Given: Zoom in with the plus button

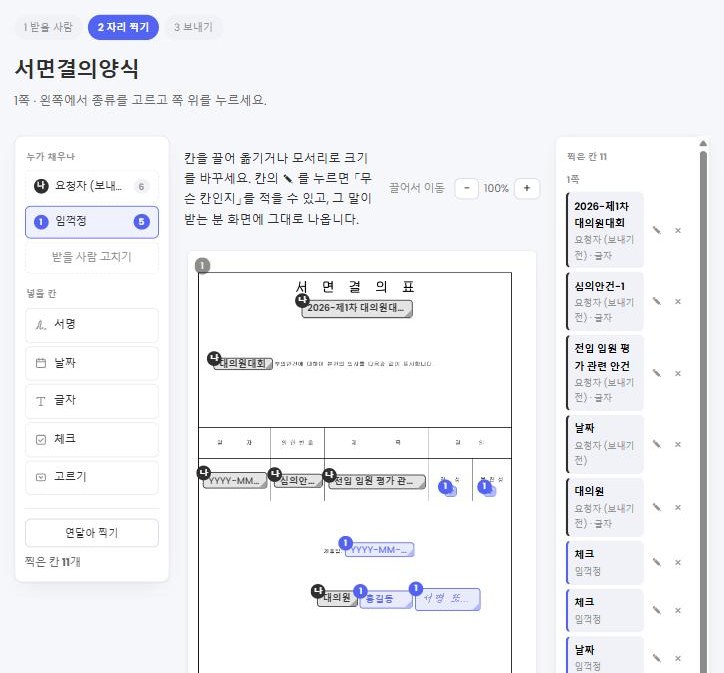Looking at the screenshot, I should (x=527, y=188).
